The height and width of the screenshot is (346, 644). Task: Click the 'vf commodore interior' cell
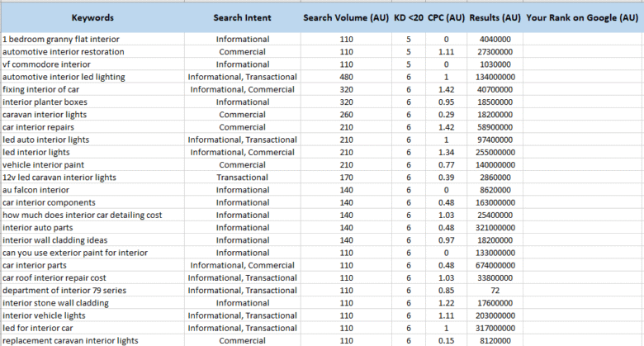(x=92, y=64)
